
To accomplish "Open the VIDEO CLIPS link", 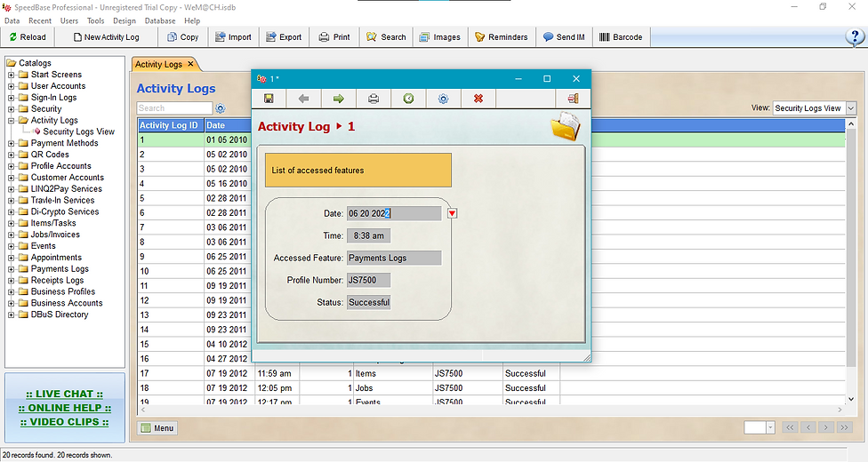I will 64,422.
